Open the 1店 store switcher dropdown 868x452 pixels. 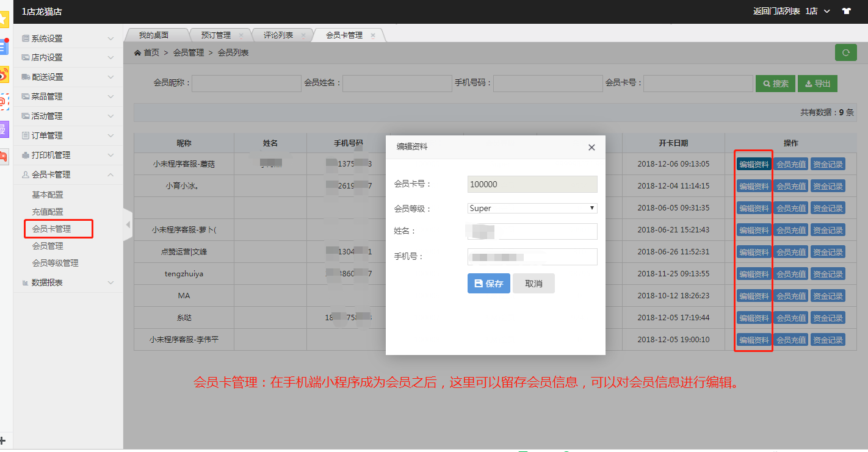pos(817,11)
